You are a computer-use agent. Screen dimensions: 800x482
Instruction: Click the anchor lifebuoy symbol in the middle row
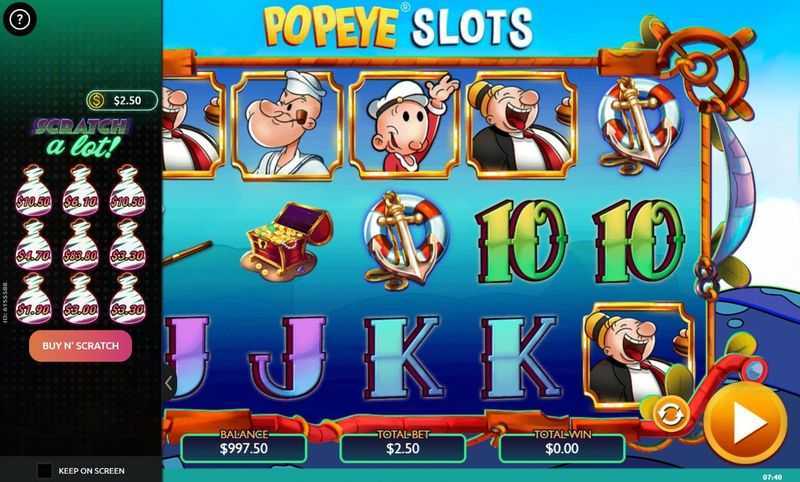[403, 240]
